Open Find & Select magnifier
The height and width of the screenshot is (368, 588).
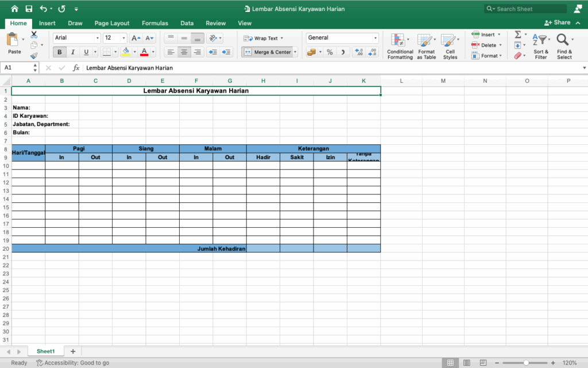pyautogui.click(x=564, y=46)
